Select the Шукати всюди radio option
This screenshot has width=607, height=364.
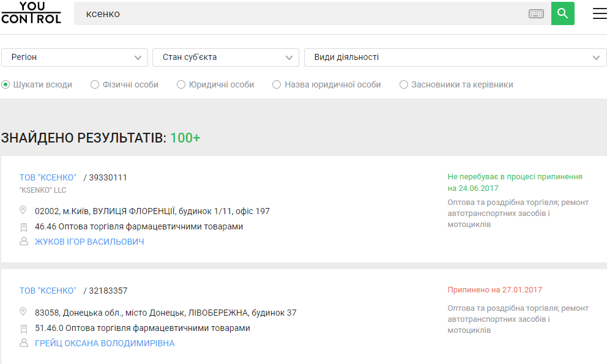6,84
